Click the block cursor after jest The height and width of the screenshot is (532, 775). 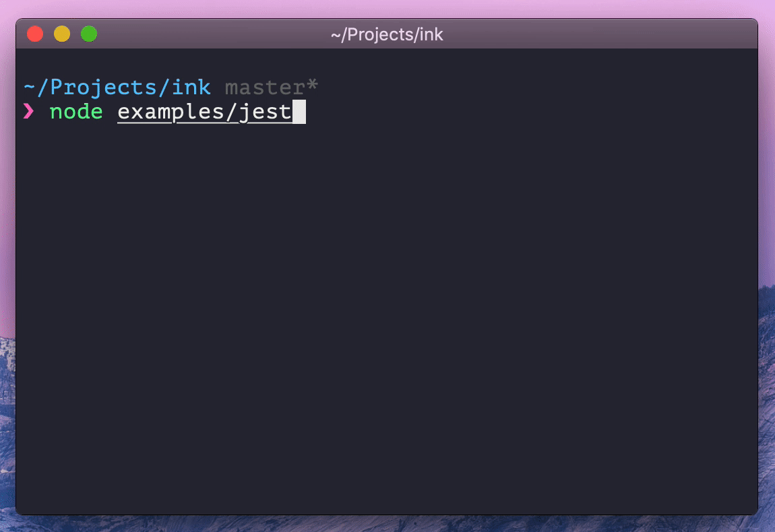tap(299, 112)
